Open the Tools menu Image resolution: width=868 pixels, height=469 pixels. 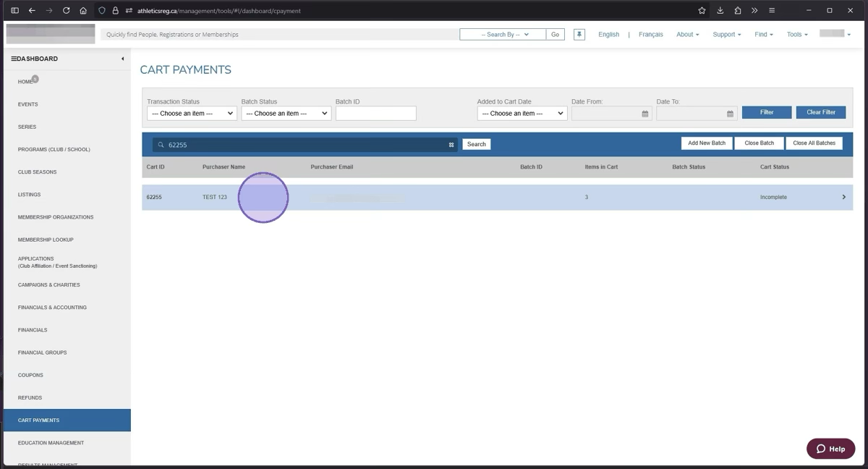(x=797, y=35)
